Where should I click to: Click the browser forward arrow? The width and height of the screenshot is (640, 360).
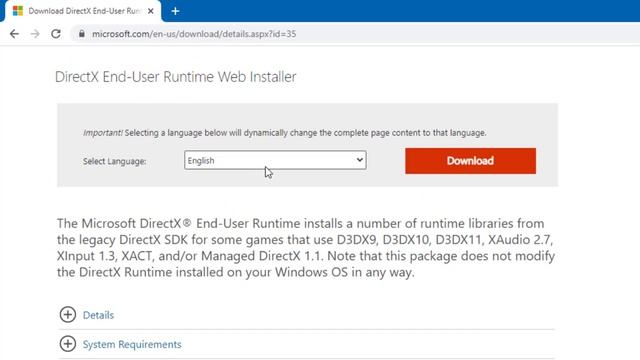point(35,34)
